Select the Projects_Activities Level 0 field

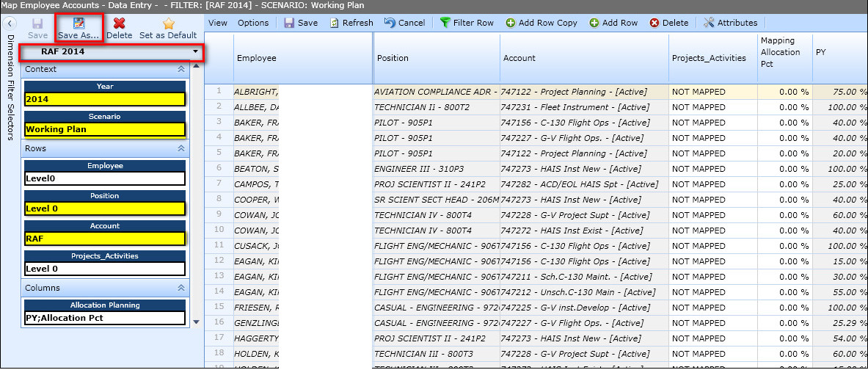pos(105,269)
